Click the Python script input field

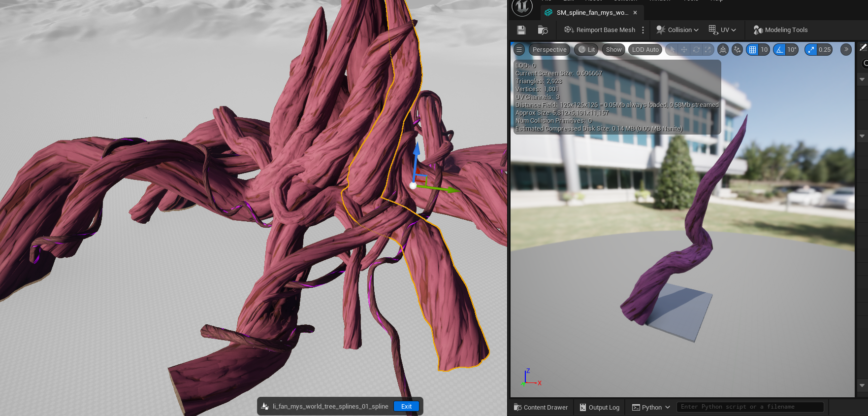point(750,407)
